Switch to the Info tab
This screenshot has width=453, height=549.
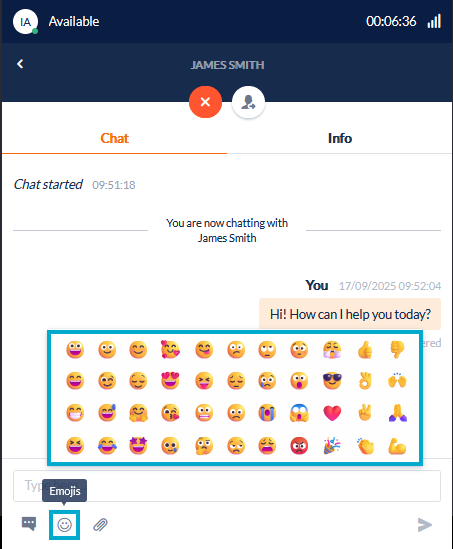[340, 138]
